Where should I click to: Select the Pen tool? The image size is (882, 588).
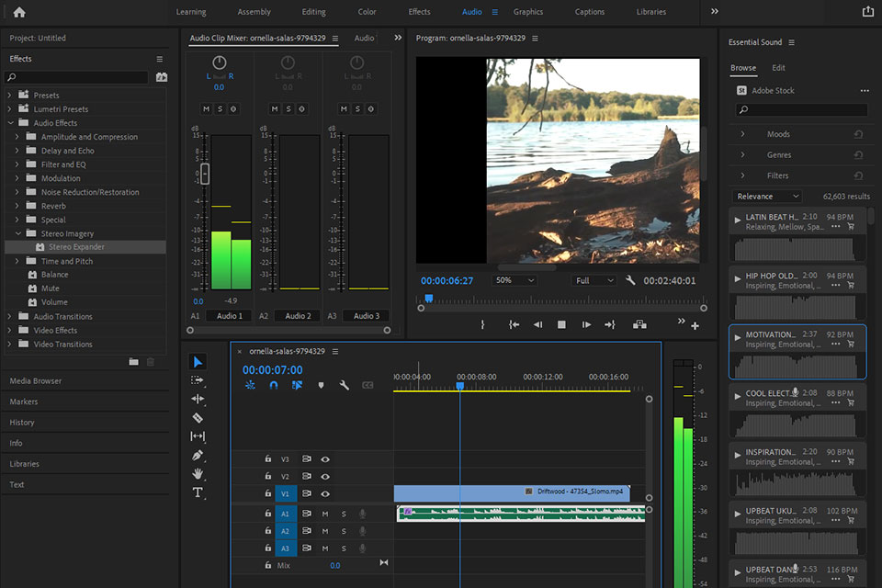click(x=198, y=456)
